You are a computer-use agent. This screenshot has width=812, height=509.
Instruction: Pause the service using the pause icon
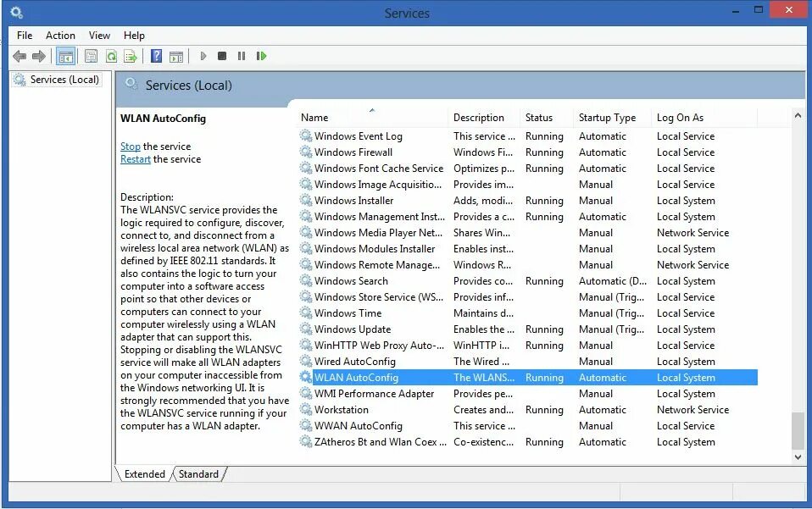tap(242, 55)
